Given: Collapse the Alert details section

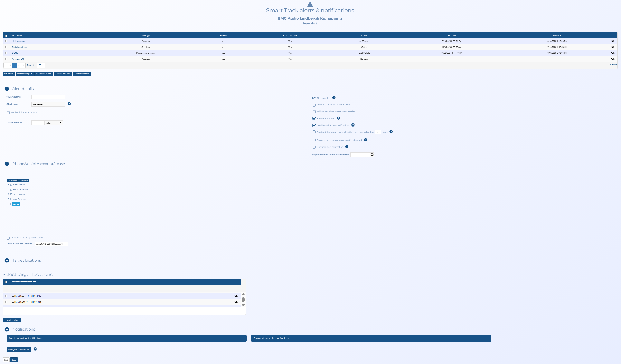Looking at the screenshot, I should click(x=7, y=89).
